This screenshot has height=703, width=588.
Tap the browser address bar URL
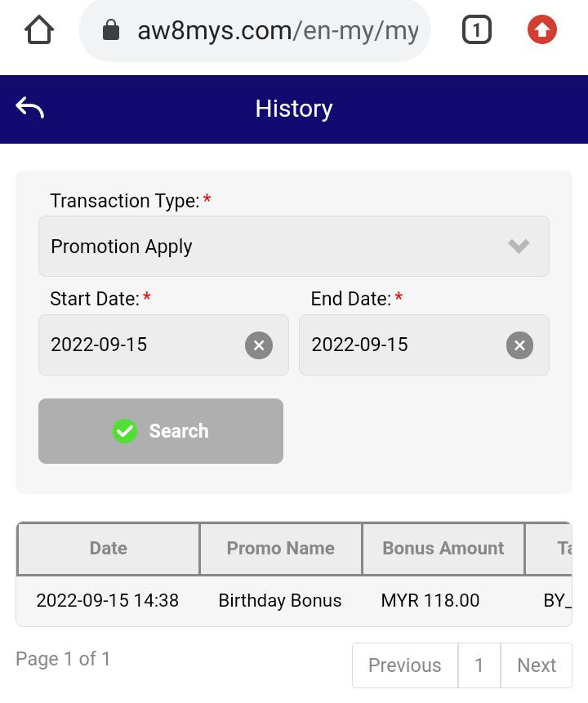tap(278, 31)
